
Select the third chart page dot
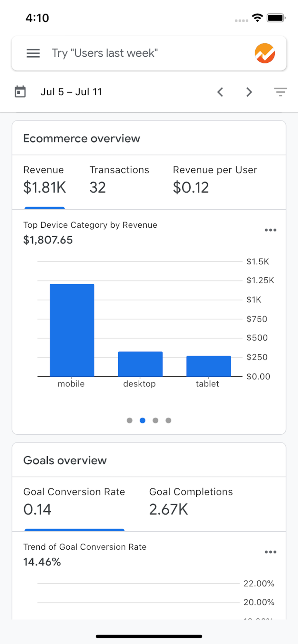pos(155,420)
